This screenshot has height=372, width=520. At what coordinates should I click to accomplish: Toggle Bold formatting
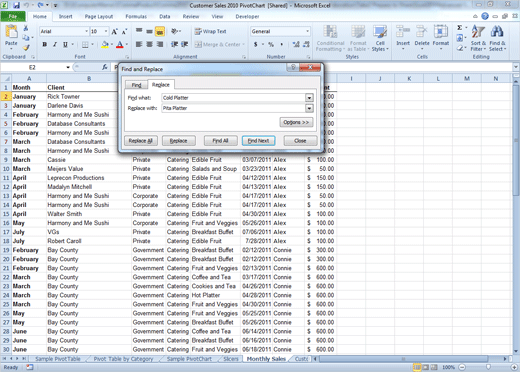[45, 44]
